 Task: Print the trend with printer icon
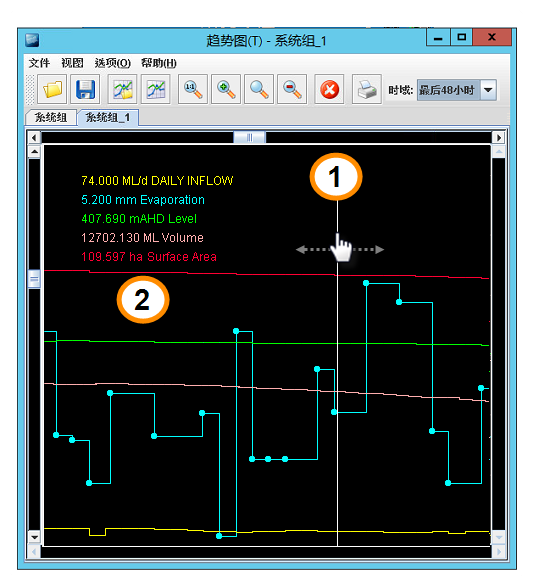(x=366, y=89)
